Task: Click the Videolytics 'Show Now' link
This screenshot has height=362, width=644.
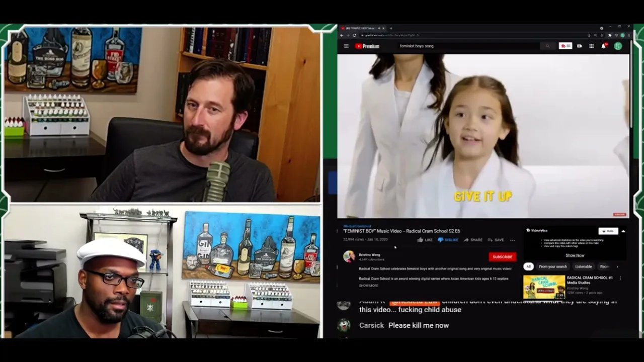Action: point(575,255)
